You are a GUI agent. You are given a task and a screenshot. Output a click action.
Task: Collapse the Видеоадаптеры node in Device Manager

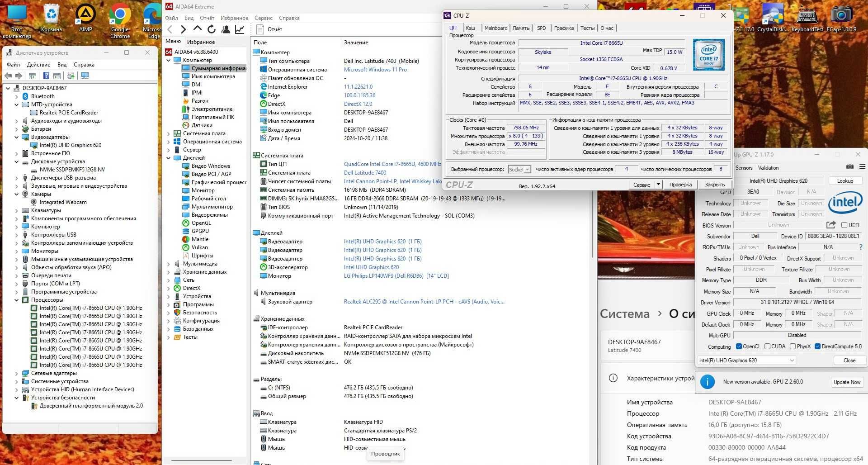pyautogui.click(x=17, y=137)
